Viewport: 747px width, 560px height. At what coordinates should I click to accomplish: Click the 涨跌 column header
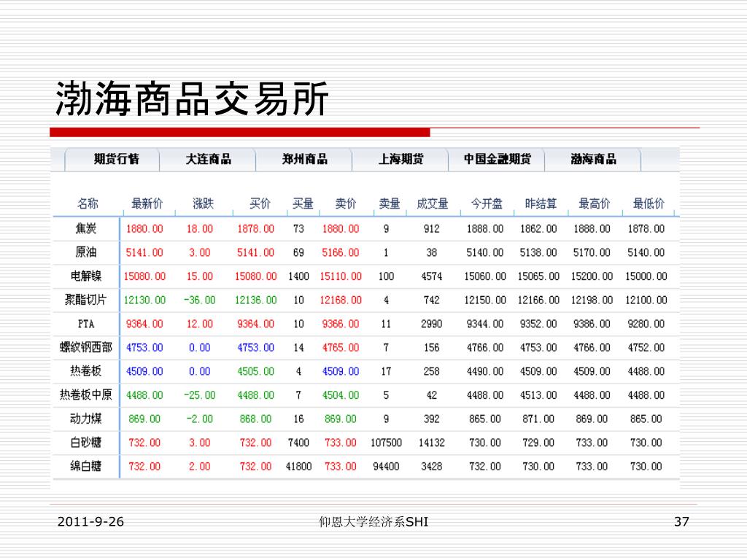(203, 204)
